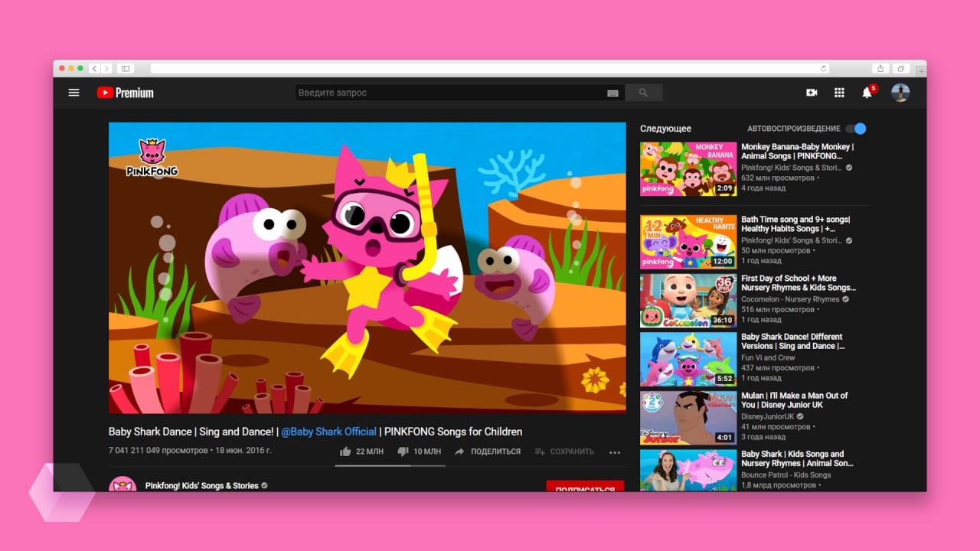Click the Bounce Patrol - Kids Songs channel name

tap(786, 475)
